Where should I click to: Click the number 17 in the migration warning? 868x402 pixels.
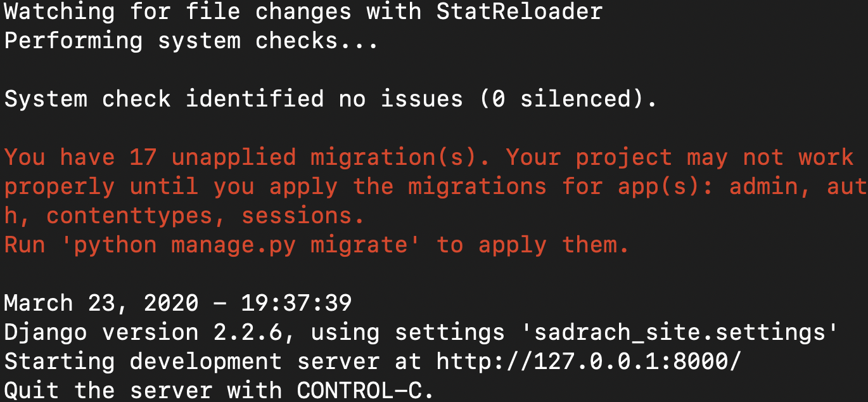(143, 157)
